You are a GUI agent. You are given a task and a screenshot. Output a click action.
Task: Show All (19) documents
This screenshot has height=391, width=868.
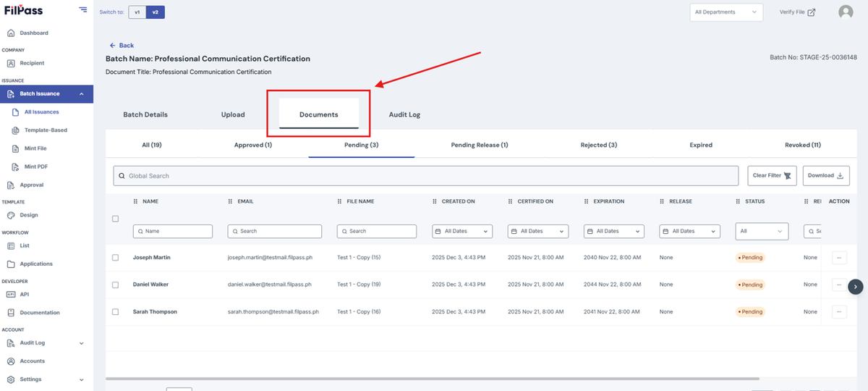152,145
